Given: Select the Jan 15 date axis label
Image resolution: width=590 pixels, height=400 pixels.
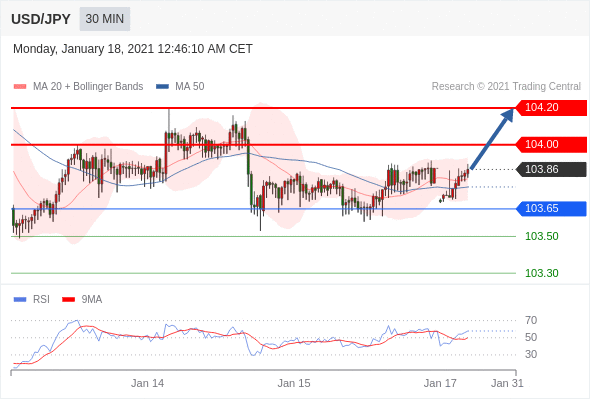Looking at the screenshot, I should (x=294, y=383).
